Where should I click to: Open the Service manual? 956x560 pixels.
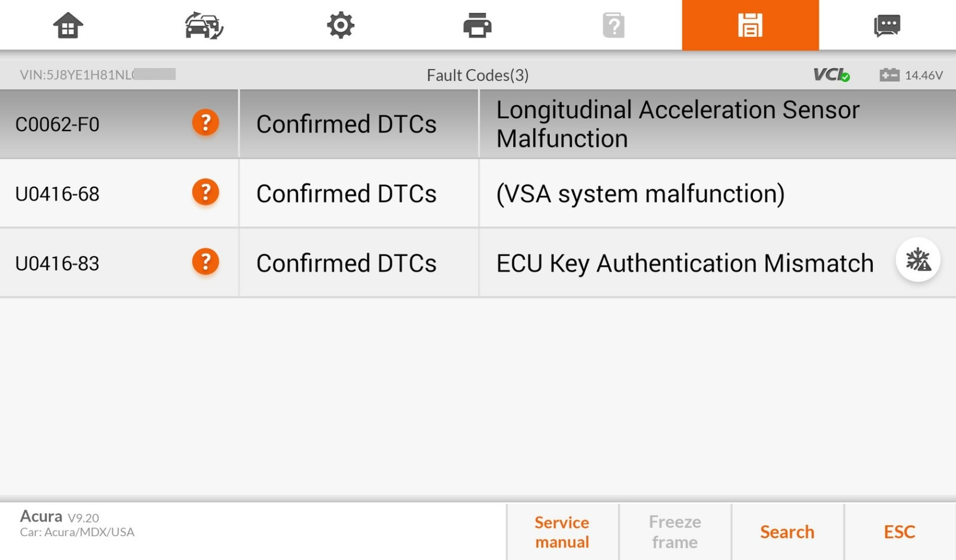tap(562, 532)
